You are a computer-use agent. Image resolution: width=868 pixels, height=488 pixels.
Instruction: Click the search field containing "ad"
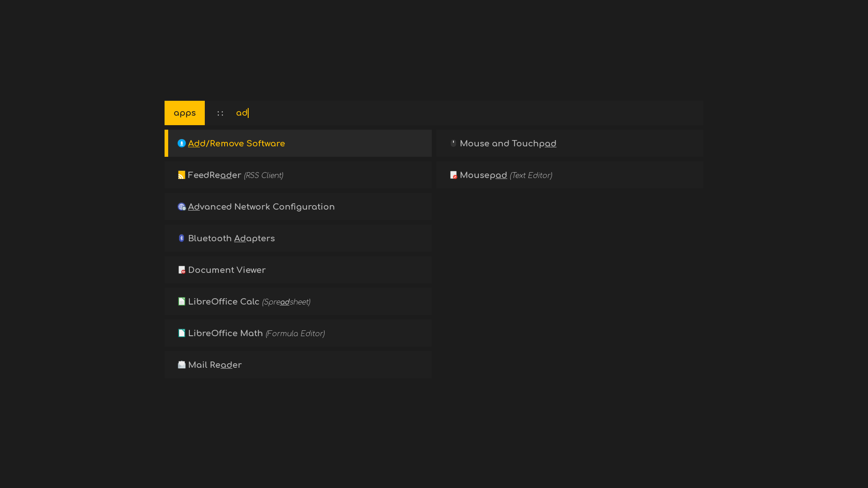(x=452, y=113)
